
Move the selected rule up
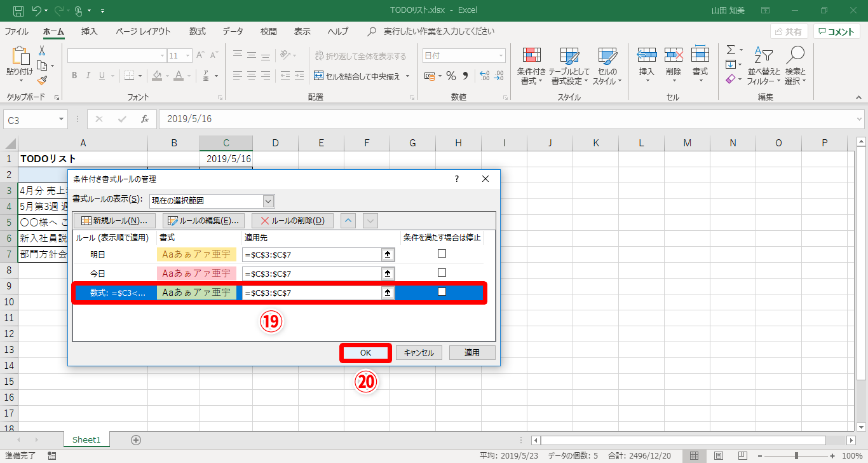[x=348, y=221]
